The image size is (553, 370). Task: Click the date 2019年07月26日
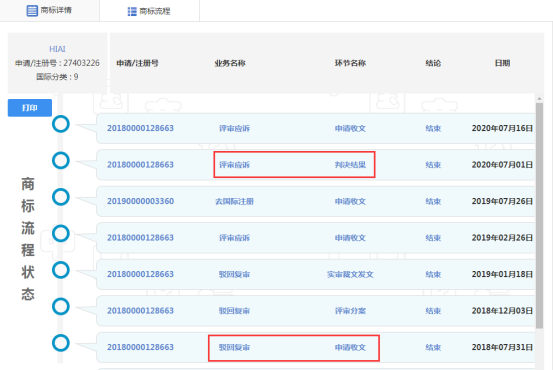coord(502,201)
